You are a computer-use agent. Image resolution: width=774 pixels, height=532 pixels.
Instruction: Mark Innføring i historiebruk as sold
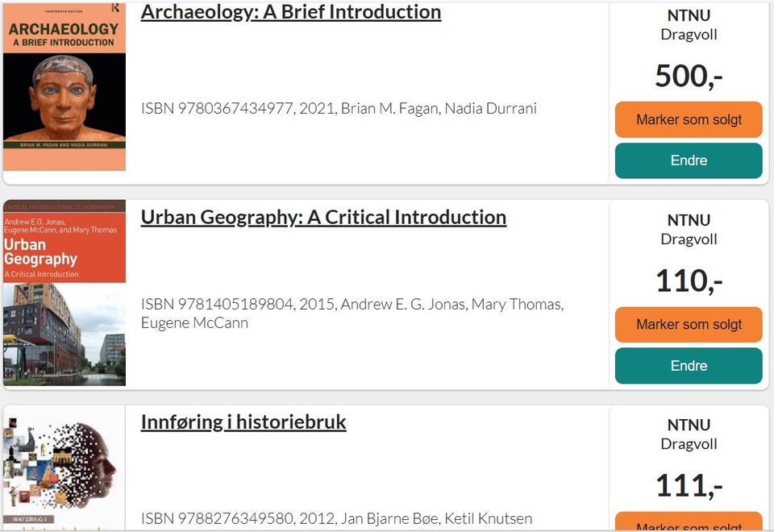[x=689, y=524]
